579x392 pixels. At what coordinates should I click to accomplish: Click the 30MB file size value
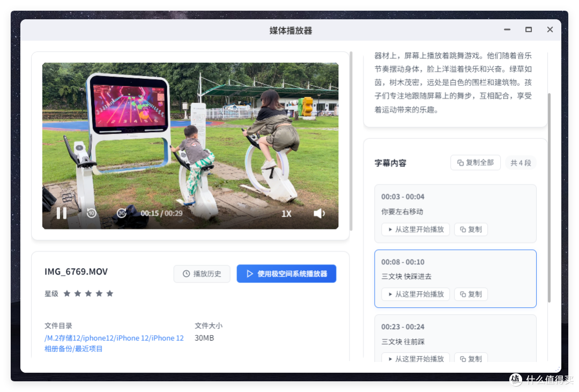click(x=204, y=338)
